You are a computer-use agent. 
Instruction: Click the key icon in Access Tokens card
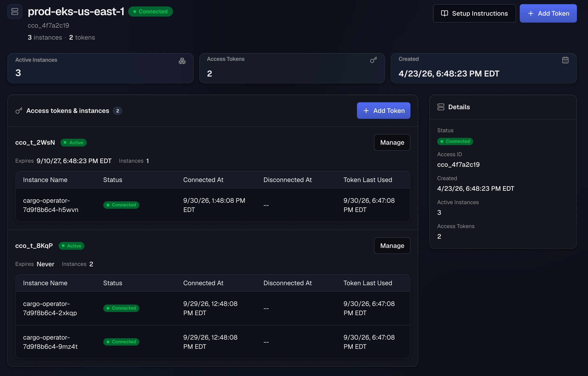click(x=373, y=60)
